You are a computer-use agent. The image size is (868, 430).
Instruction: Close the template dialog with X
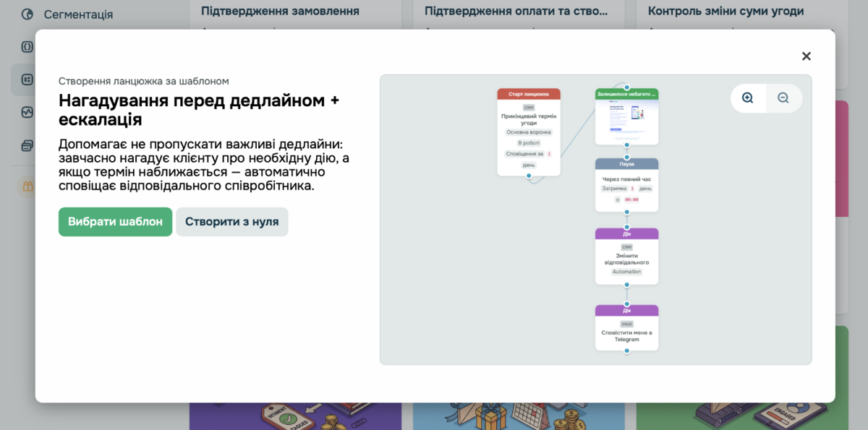(x=807, y=56)
